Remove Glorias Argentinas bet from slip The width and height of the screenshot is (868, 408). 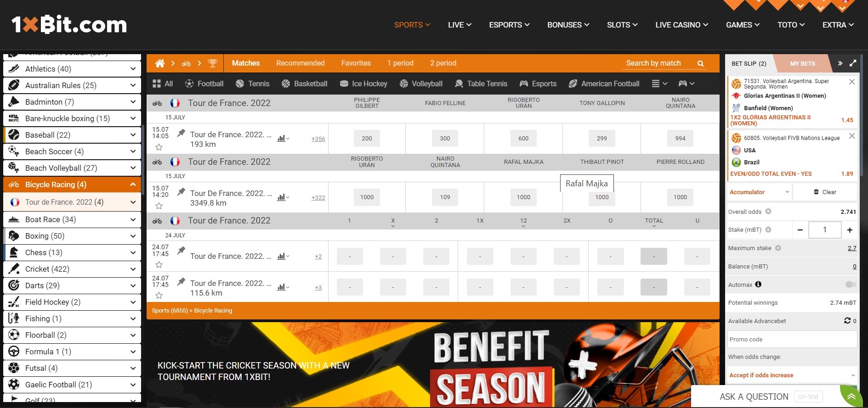(852, 82)
